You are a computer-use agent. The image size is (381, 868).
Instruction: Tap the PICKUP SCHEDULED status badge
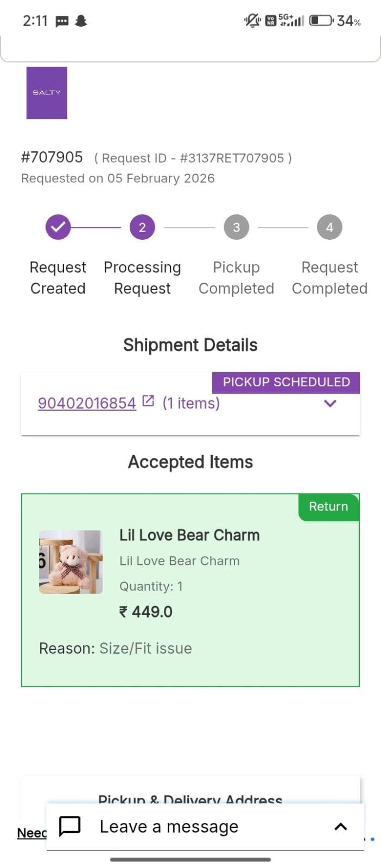coord(286,382)
